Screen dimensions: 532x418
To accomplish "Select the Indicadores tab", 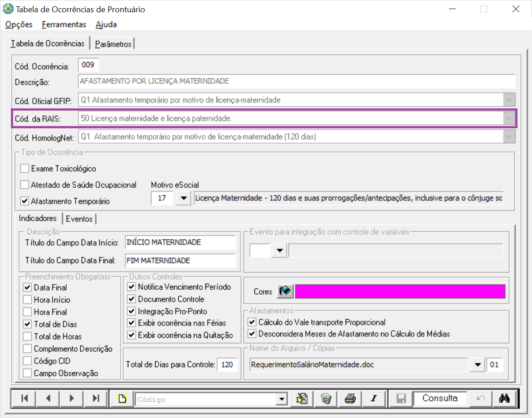I will (38, 218).
